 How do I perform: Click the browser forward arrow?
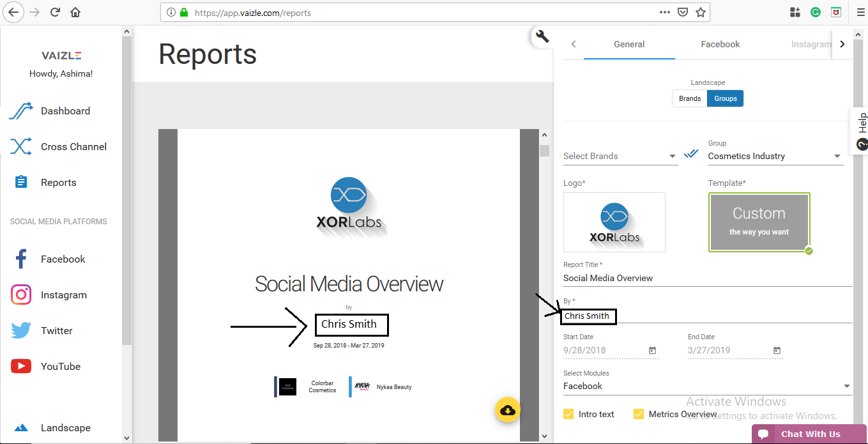point(34,12)
